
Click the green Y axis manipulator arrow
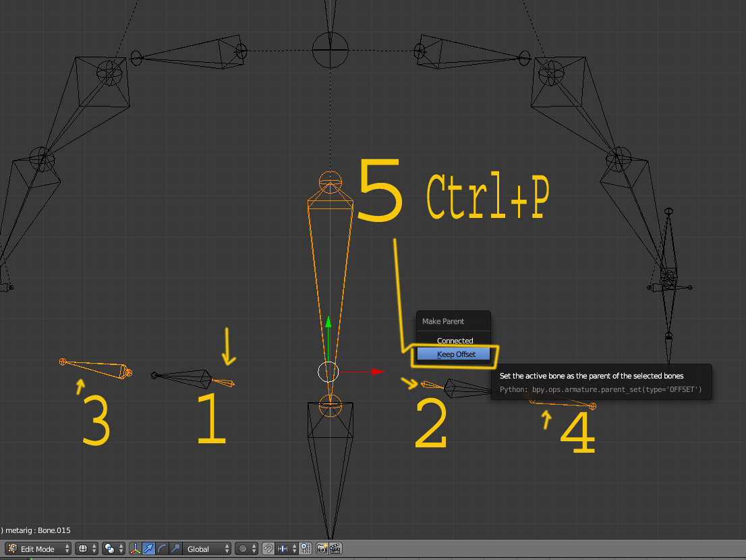pos(328,322)
